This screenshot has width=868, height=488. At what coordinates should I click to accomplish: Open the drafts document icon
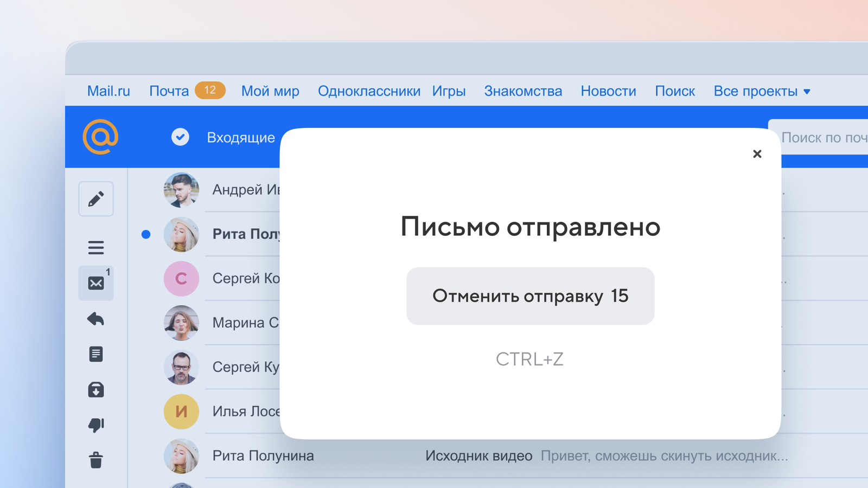[96, 354]
